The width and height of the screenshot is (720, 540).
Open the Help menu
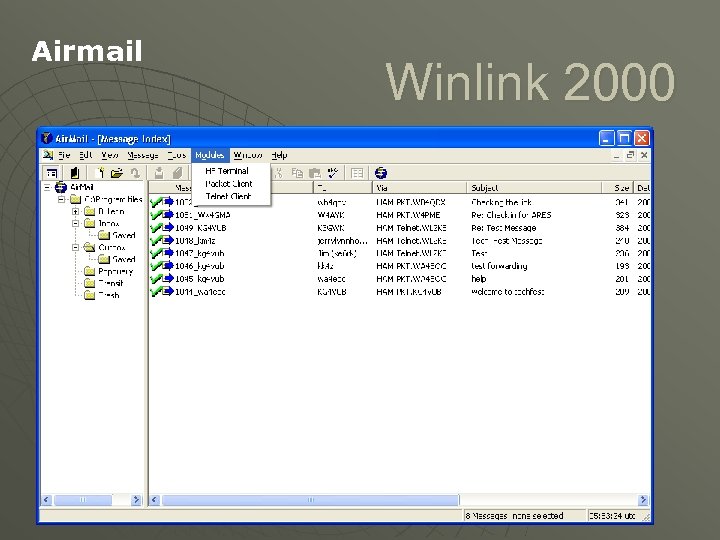[279, 155]
